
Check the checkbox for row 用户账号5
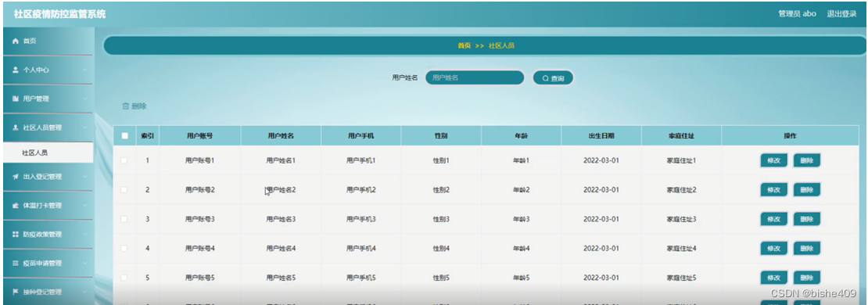[124, 278]
